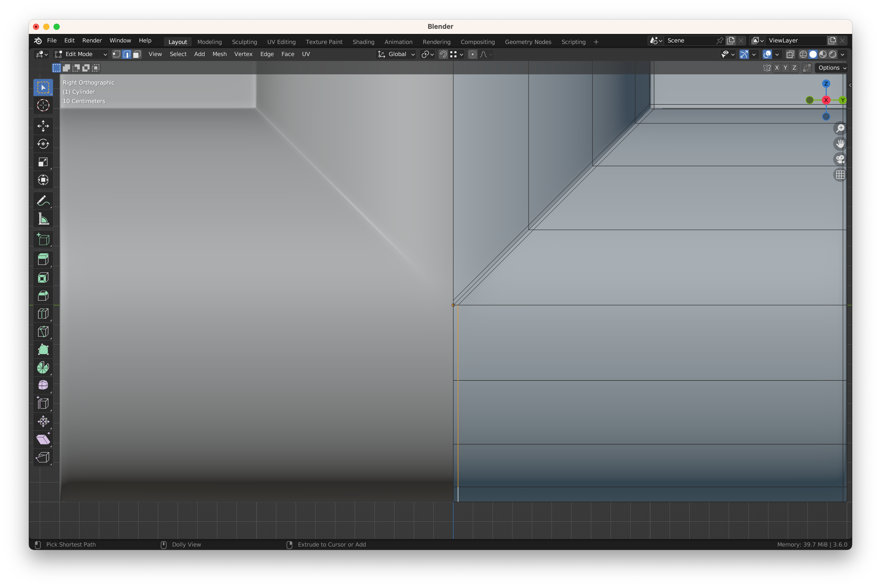This screenshot has width=881, height=588.
Task: Select the Move tool
Action: 43,126
